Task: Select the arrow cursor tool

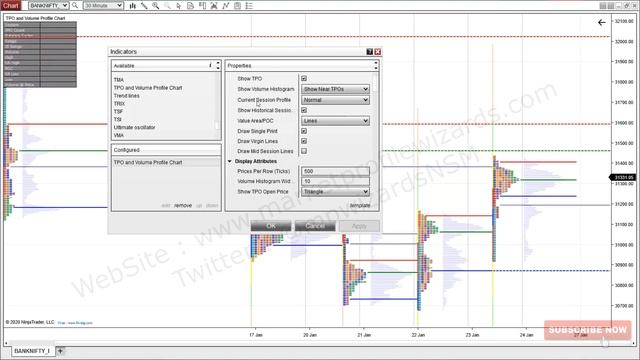Action: pos(179,6)
